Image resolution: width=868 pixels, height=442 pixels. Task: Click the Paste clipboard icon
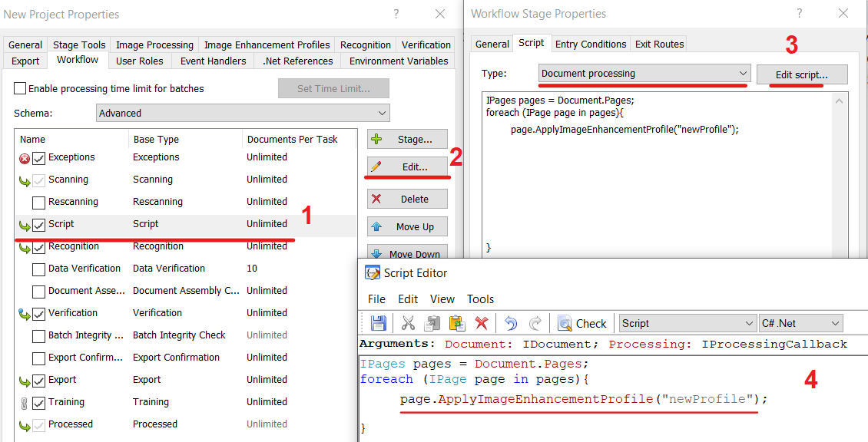point(457,323)
